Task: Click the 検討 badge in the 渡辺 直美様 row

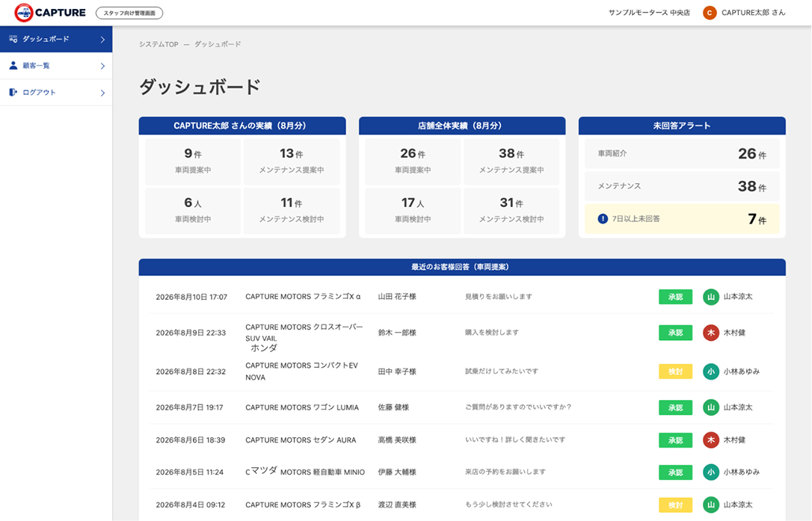Action: click(675, 505)
